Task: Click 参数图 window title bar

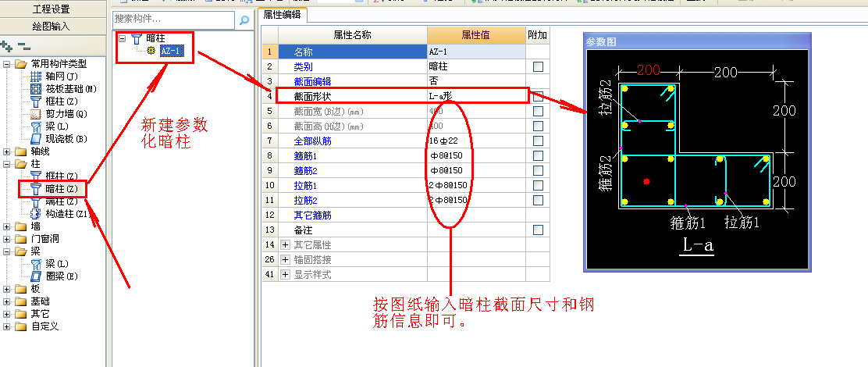Action: tap(697, 41)
